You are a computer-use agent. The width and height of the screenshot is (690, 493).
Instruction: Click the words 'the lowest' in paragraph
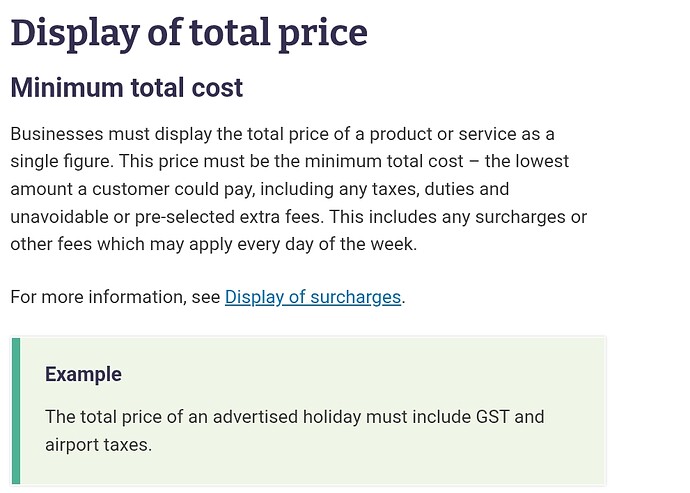pyautogui.click(x=527, y=162)
